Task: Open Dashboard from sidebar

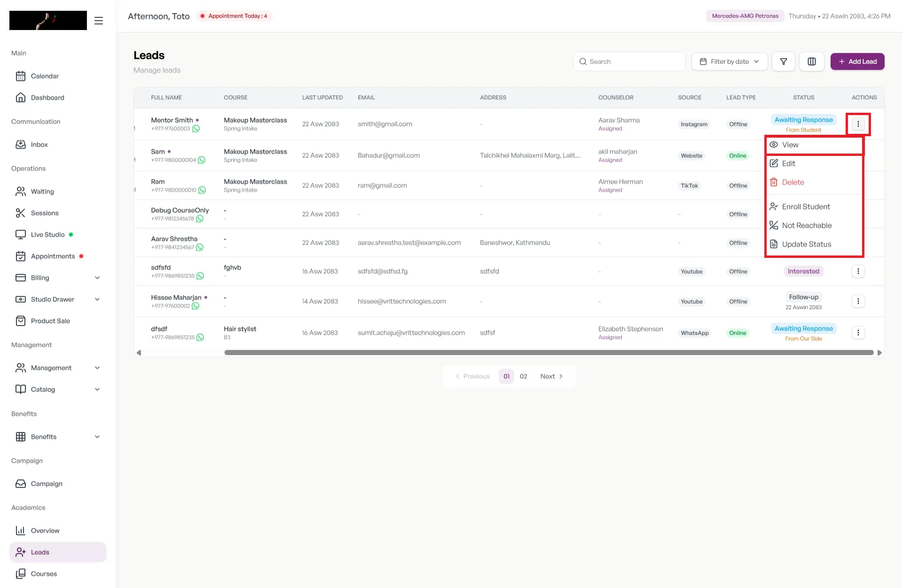Action: 58,98
